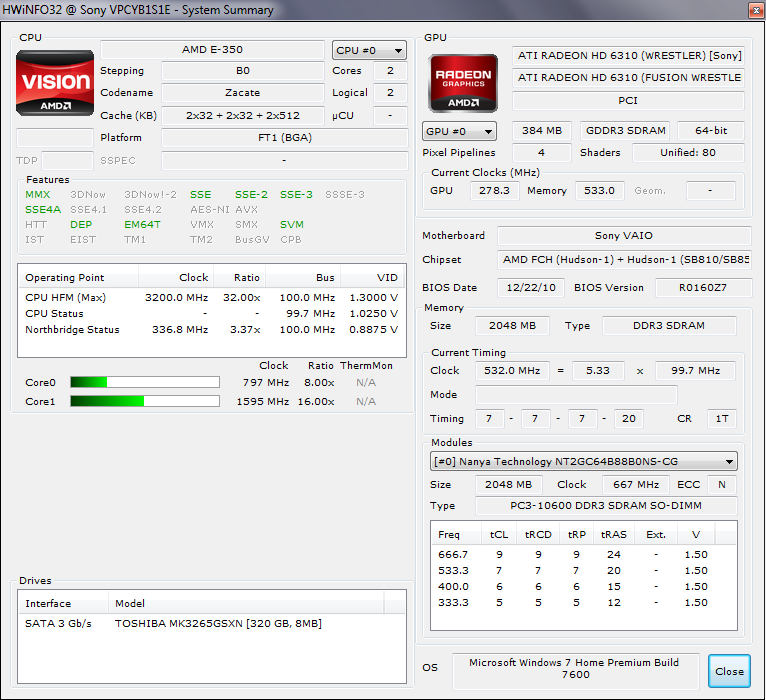This screenshot has width=766, height=700.
Task: Click the 400.0 frequency timing row
Action: coord(584,586)
